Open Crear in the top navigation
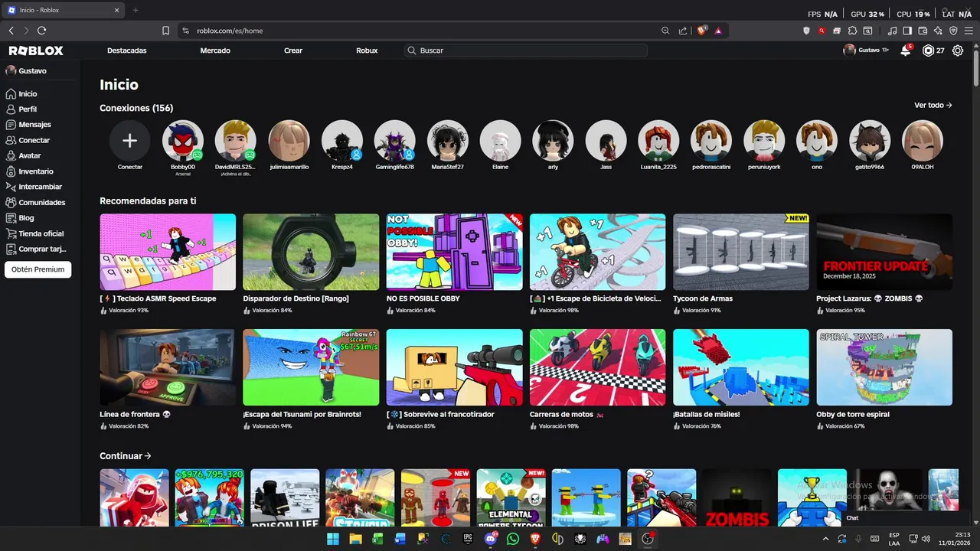980x551 pixels. click(x=293, y=51)
